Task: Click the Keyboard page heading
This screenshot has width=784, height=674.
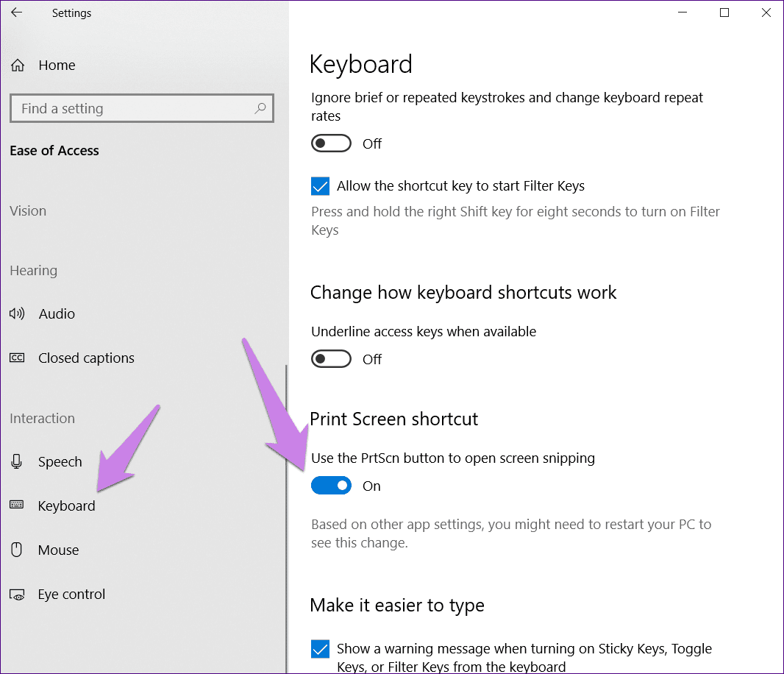Action: 360,65
